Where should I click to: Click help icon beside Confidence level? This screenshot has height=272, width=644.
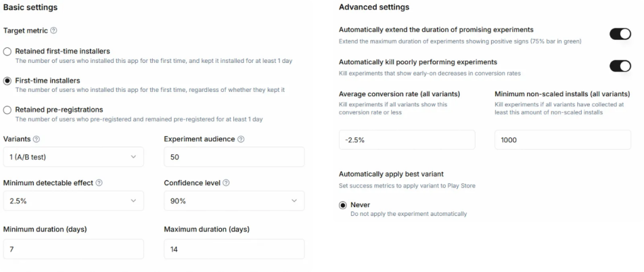coord(226,183)
